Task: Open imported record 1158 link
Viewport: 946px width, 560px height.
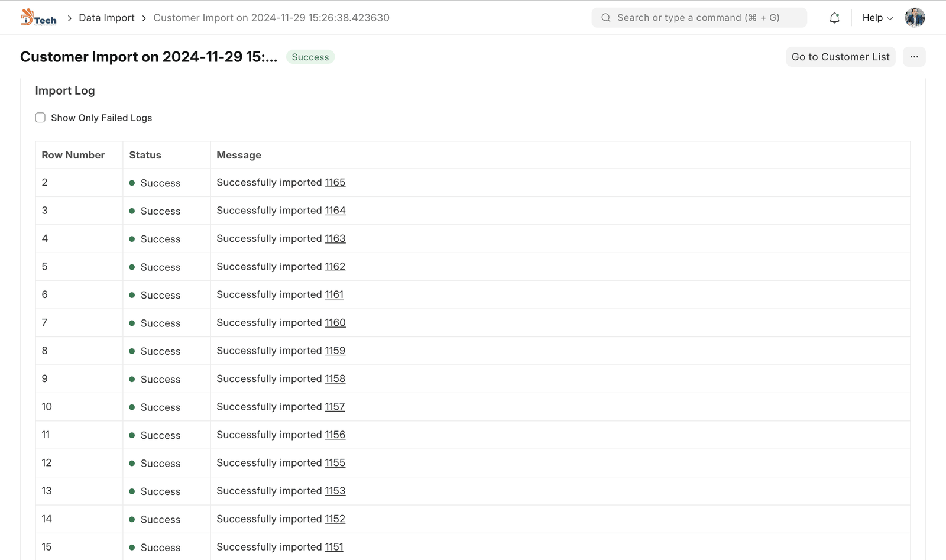Action: [x=335, y=378]
